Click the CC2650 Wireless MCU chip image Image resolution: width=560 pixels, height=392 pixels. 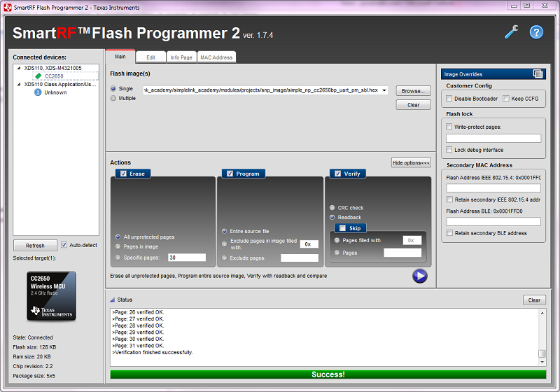[x=46, y=296]
